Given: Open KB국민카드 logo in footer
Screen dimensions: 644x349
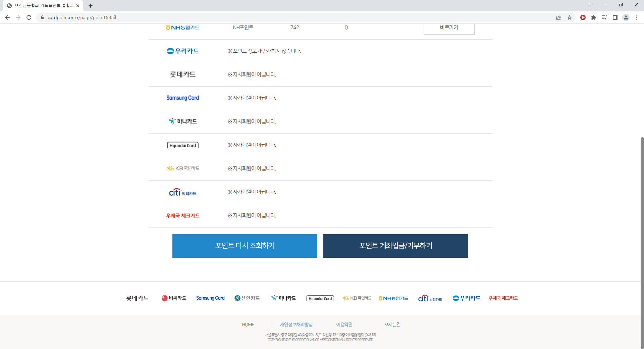Looking at the screenshot, I should (x=357, y=298).
